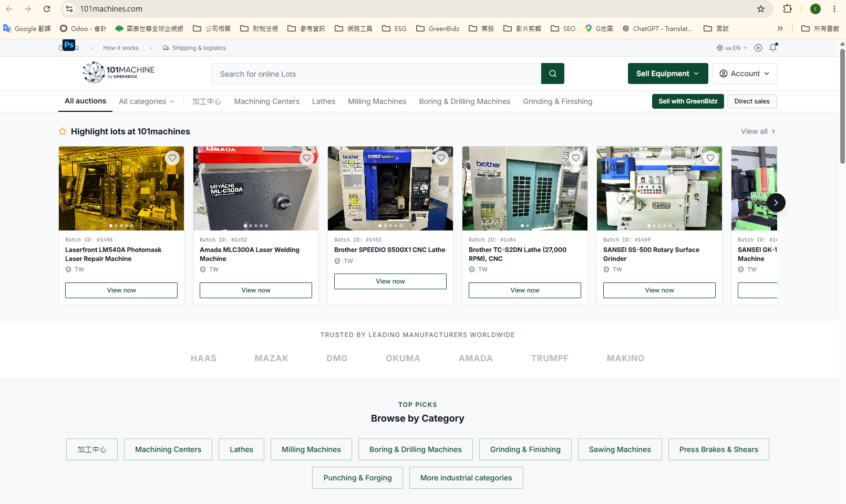846x504 pixels.
Task: View now for SANSEI SS-500 grinder
Action: 659,290
